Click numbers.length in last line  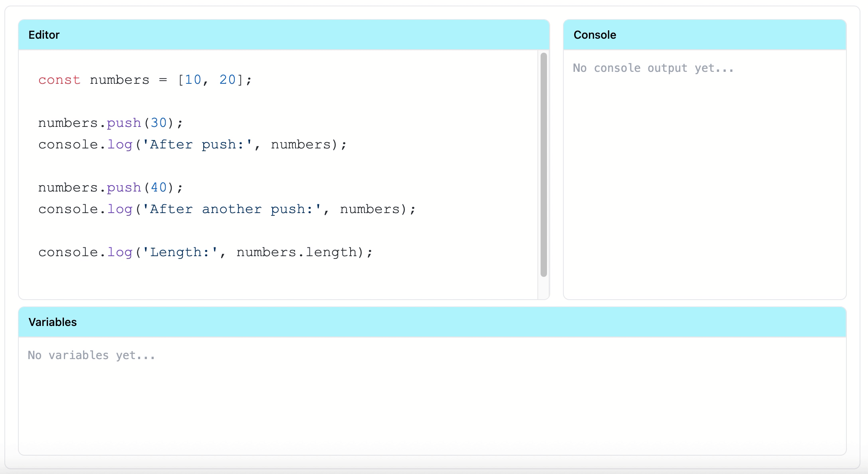pos(296,252)
